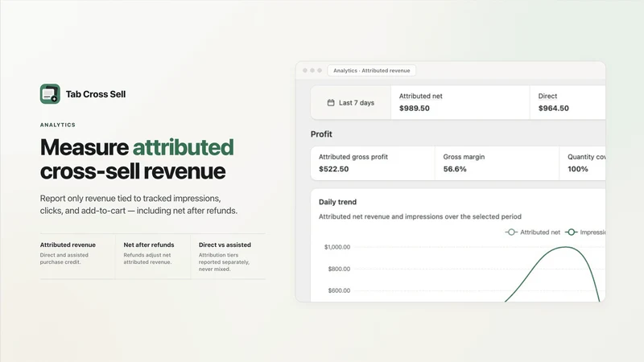This screenshot has height=362, width=644.
Task: Click 'Attribution tiers reported separately' text
Action: 224,262
